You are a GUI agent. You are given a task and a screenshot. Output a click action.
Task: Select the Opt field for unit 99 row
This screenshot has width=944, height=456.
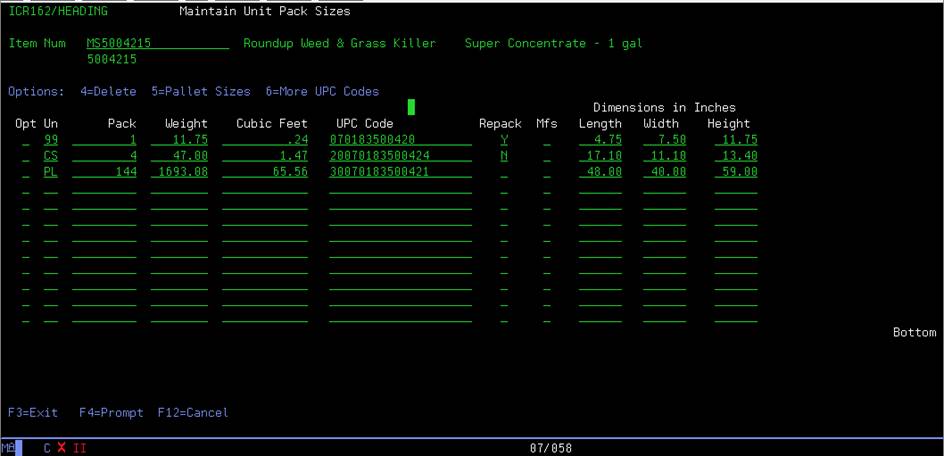point(25,140)
